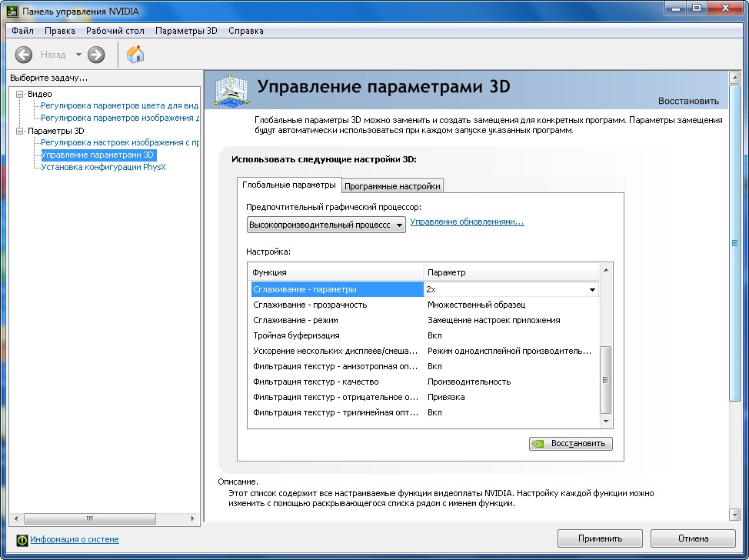Open the Рабочий стол menu

click(x=115, y=31)
